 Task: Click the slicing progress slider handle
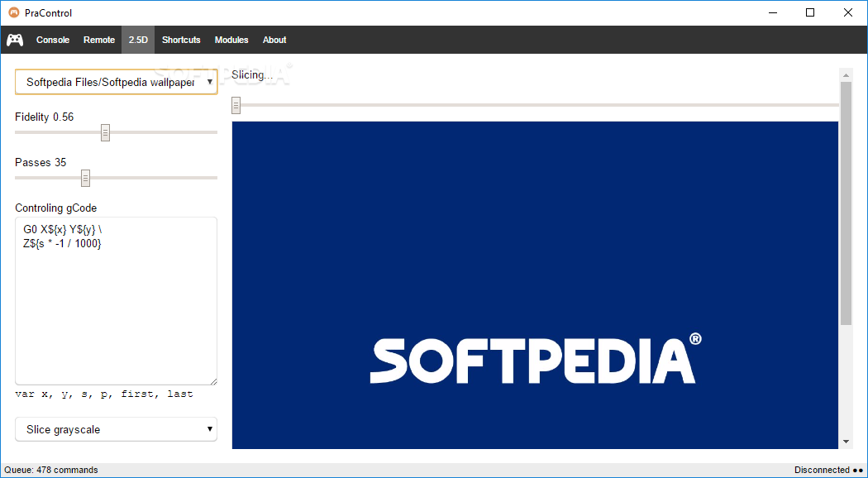236,105
